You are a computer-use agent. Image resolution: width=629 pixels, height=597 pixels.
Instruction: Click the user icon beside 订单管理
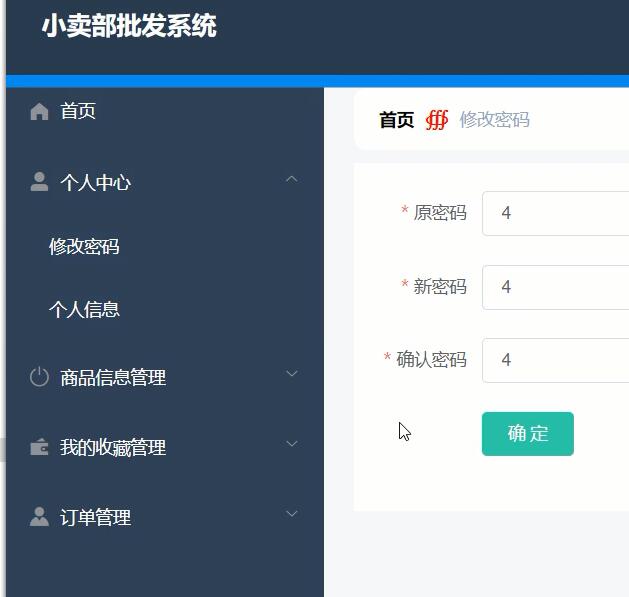point(39,517)
